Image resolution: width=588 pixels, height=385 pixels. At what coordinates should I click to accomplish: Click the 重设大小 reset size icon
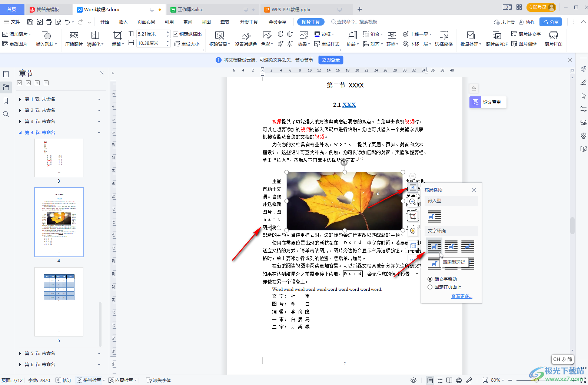(x=187, y=44)
